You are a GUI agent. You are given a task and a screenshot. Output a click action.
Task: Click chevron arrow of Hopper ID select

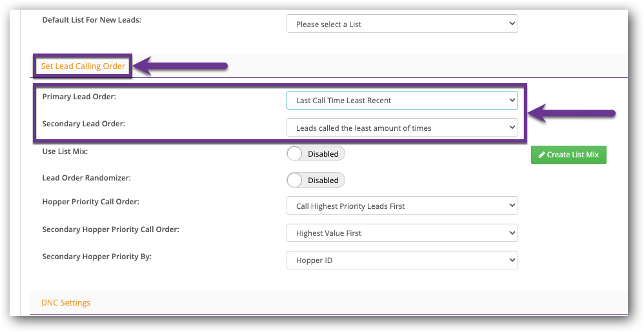[512, 260]
